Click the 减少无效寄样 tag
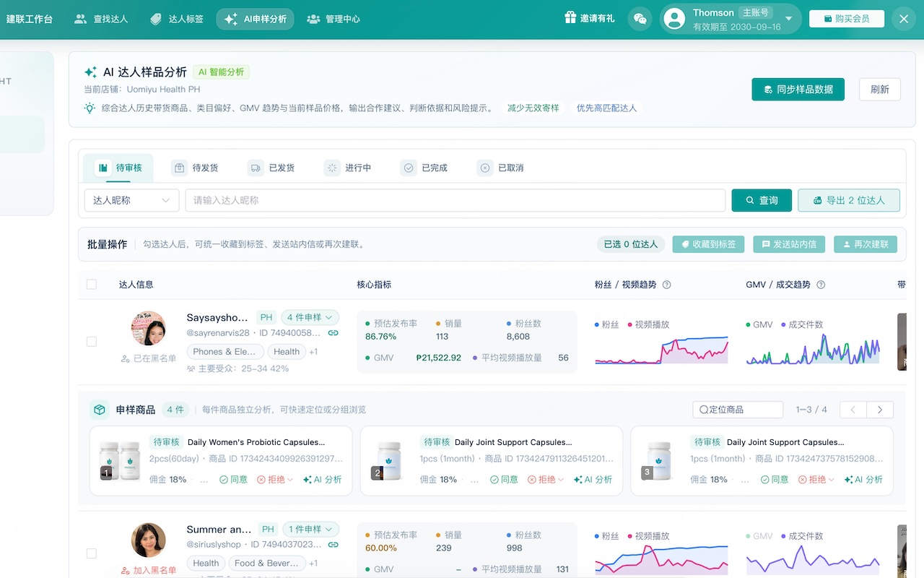The image size is (924, 578). click(x=533, y=108)
